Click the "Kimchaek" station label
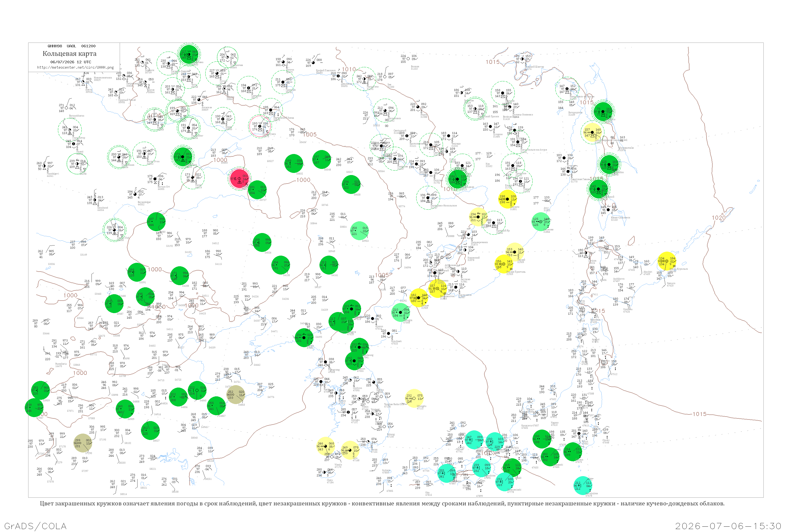Image resolution: width=798 pixels, height=532 pixels. [396, 341]
